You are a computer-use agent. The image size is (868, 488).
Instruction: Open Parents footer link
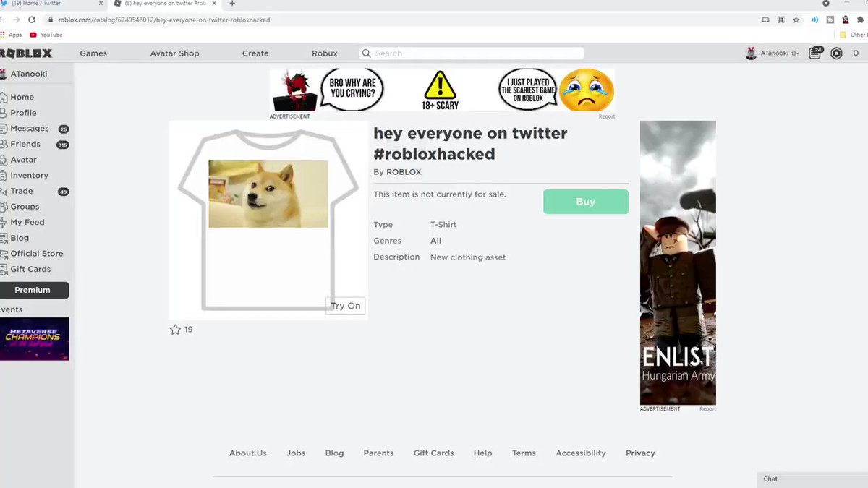tap(378, 453)
